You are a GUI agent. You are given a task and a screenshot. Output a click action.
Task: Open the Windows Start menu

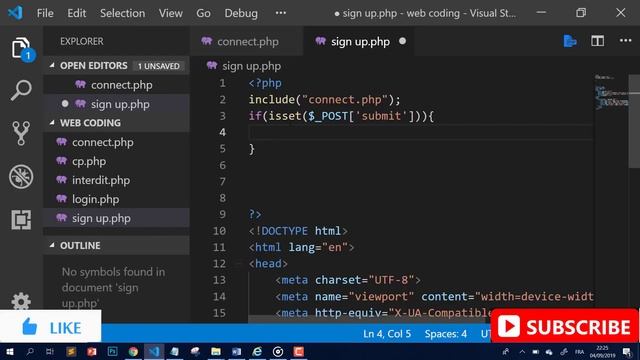[x=9, y=352]
